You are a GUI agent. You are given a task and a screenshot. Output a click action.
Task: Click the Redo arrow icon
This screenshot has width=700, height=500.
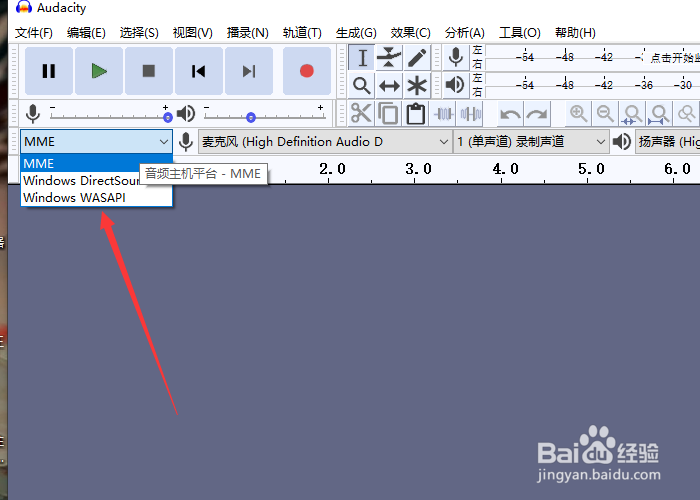pyautogui.click(x=537, y=113)
